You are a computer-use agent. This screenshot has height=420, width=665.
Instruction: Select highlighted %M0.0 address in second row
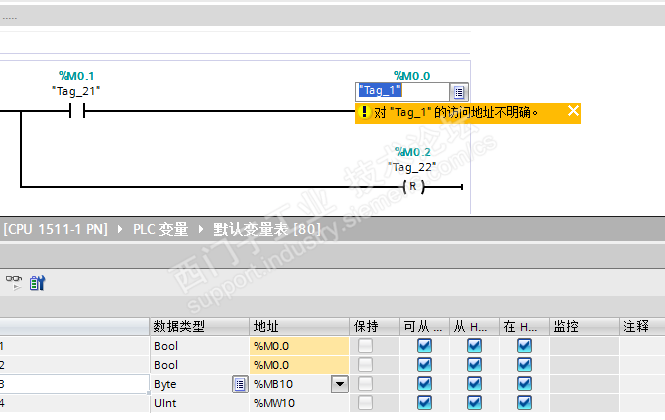coord(299,365)
